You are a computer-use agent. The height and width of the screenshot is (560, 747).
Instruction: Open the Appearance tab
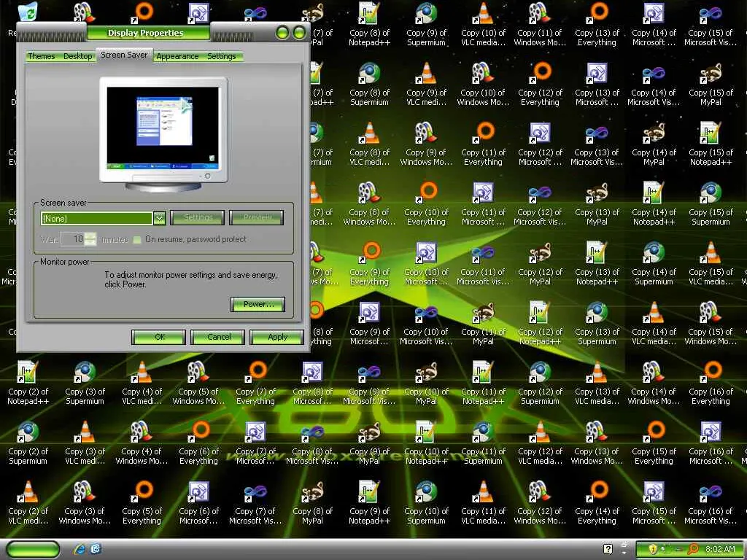pyautogui.click(x=177, y=56)
